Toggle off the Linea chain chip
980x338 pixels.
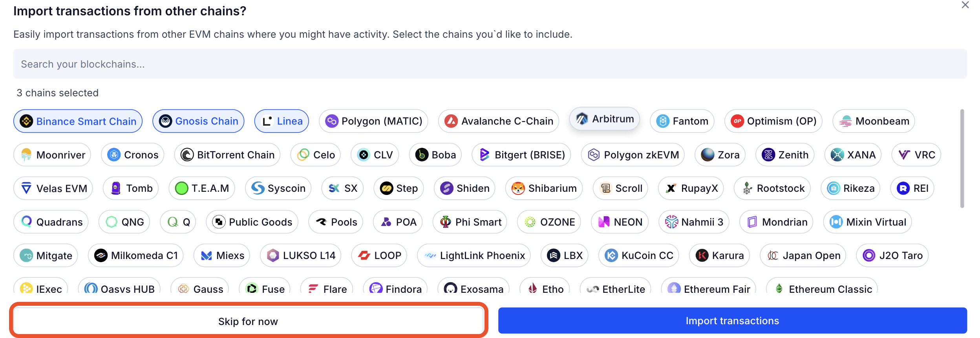click(282, 121)
